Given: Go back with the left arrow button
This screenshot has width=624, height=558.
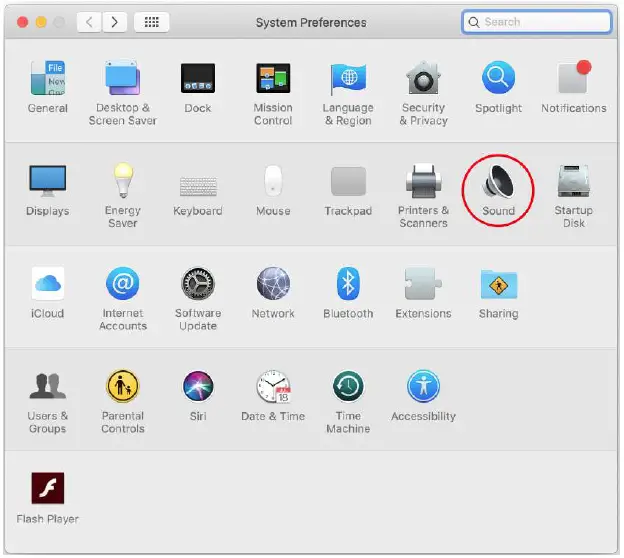Looking at the screenshot, I should coord(89,22).
